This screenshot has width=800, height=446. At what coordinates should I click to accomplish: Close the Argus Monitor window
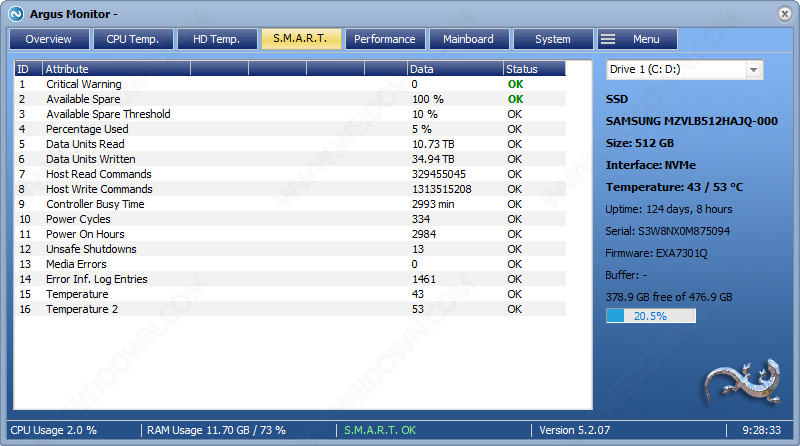pyautogui.click(x=785, y=14)
